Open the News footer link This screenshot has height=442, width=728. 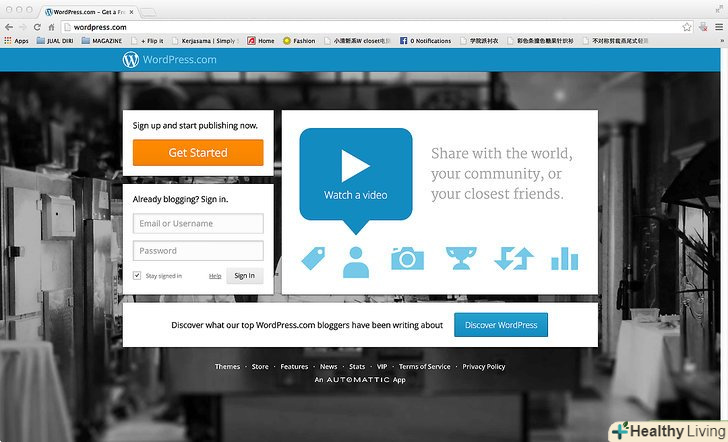click(x=328, y=366)
